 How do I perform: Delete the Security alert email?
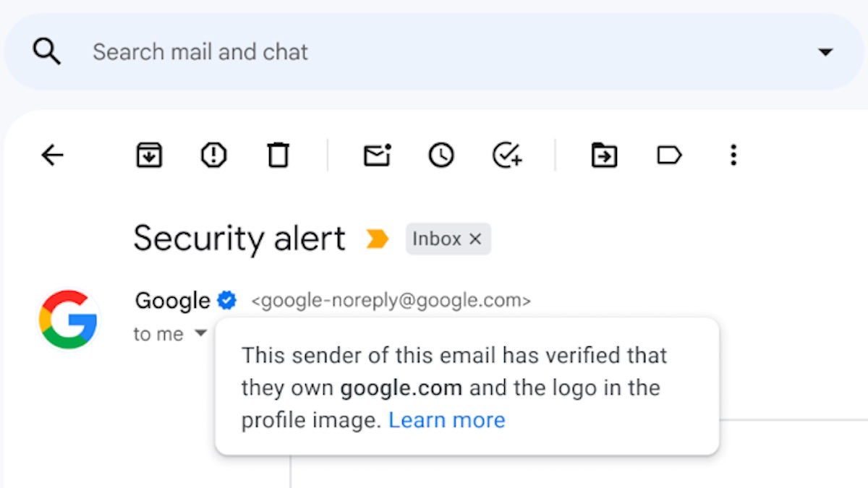(x=278, y=155)
